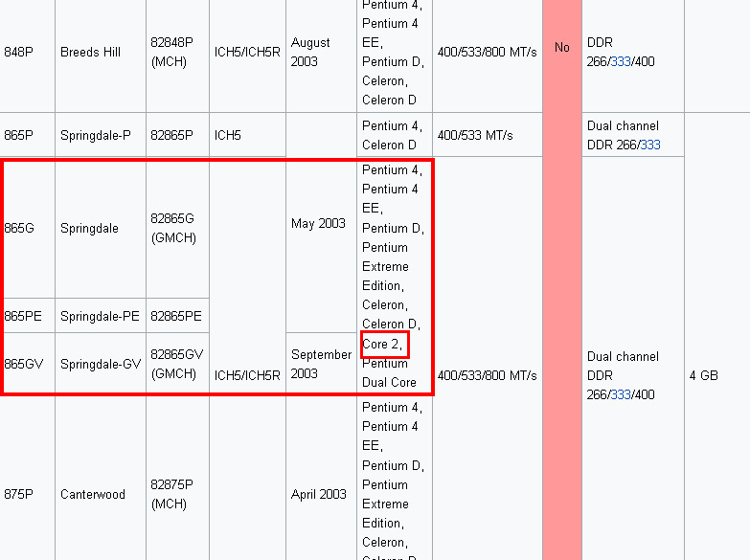Click the 'April 2003' release date
The height and width of the screenshot is (560, 750).
319,495
